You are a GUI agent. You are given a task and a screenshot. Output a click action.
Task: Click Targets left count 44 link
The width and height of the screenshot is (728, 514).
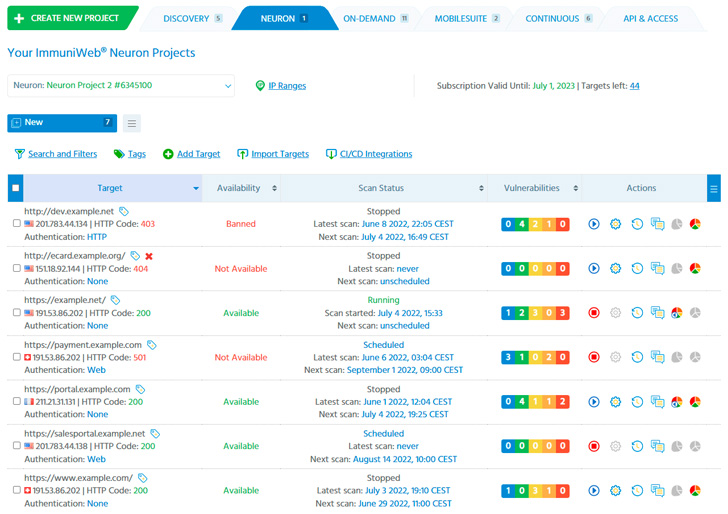634,86
